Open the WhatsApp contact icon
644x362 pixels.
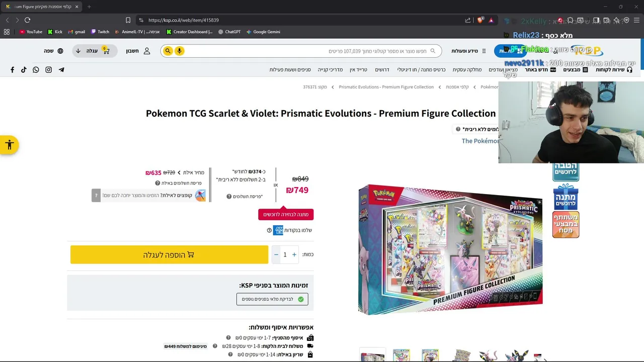click(x=36, y=70)
